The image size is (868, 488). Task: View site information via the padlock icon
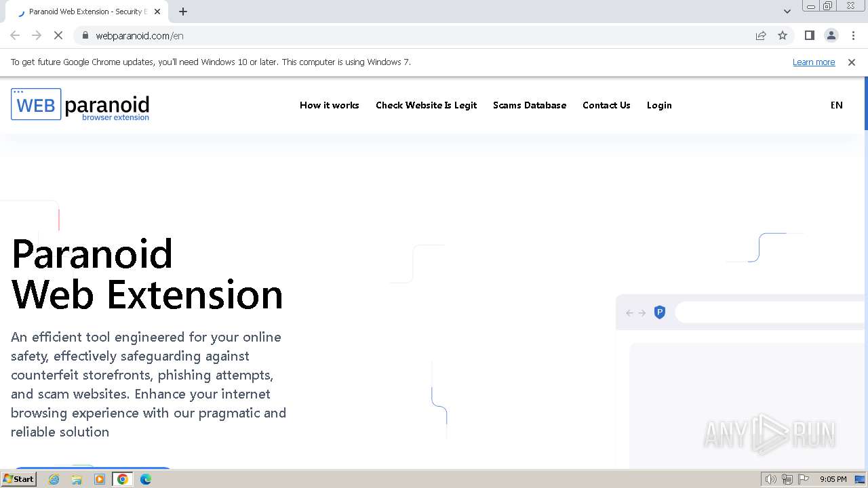(85, 35)
